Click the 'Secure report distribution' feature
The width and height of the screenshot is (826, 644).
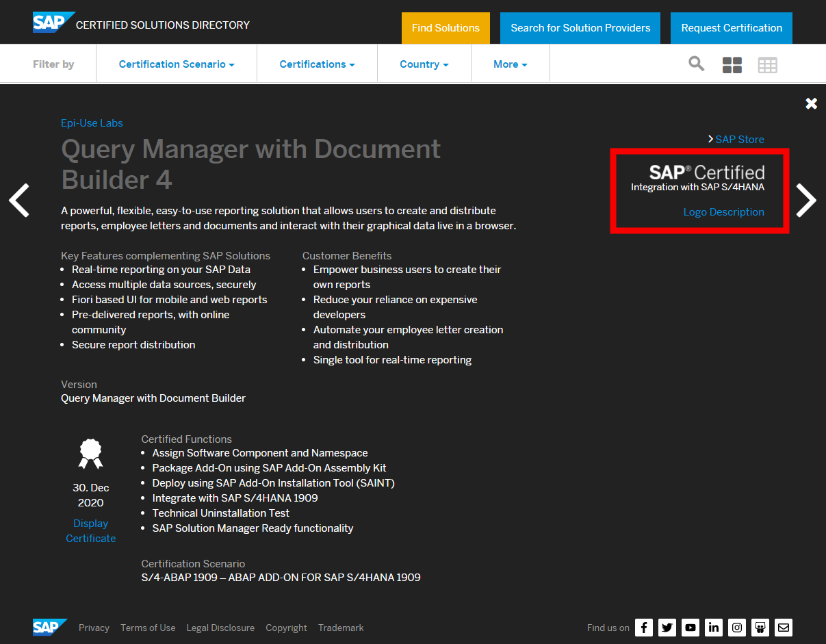133,345
